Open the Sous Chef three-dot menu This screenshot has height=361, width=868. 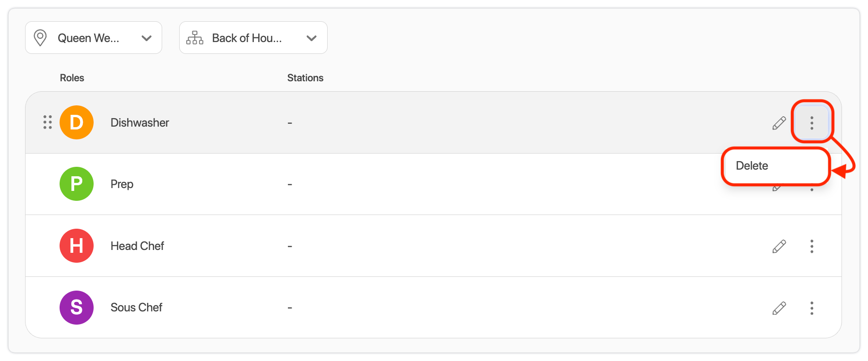(x=811, y=308)
